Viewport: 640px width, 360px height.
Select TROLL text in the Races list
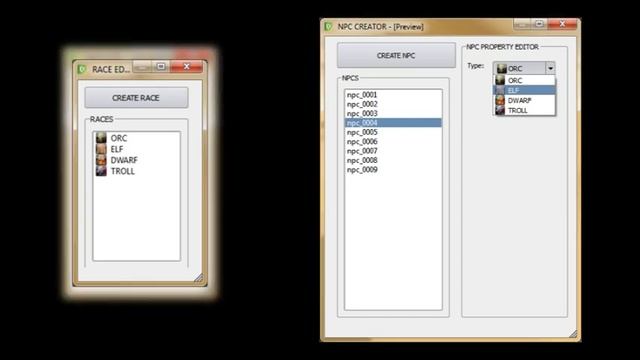[x=122, y=171]
